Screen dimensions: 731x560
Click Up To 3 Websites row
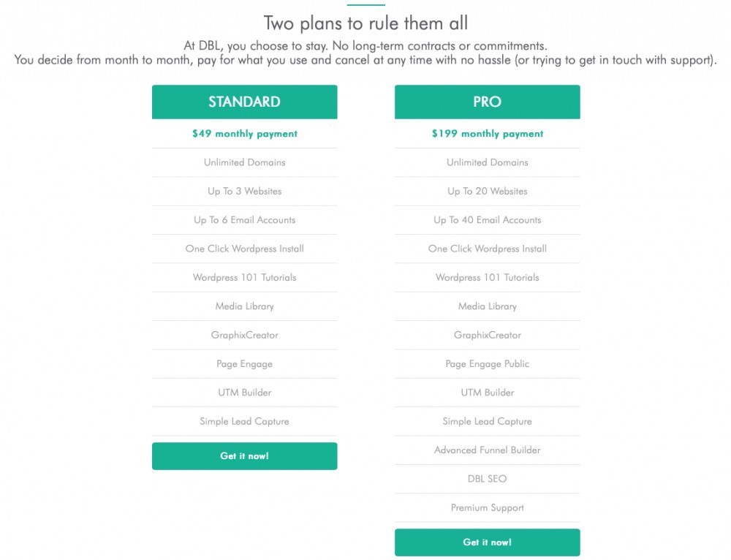244,191
